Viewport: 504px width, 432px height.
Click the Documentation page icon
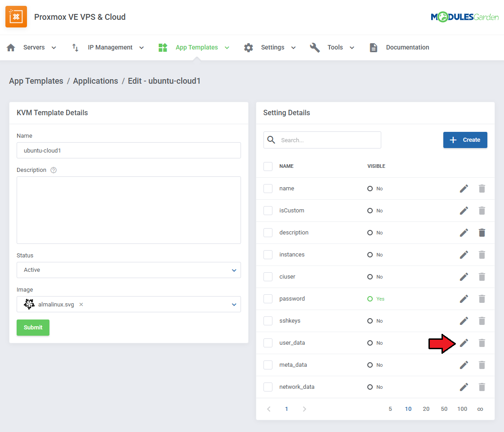tap(373, 48)
